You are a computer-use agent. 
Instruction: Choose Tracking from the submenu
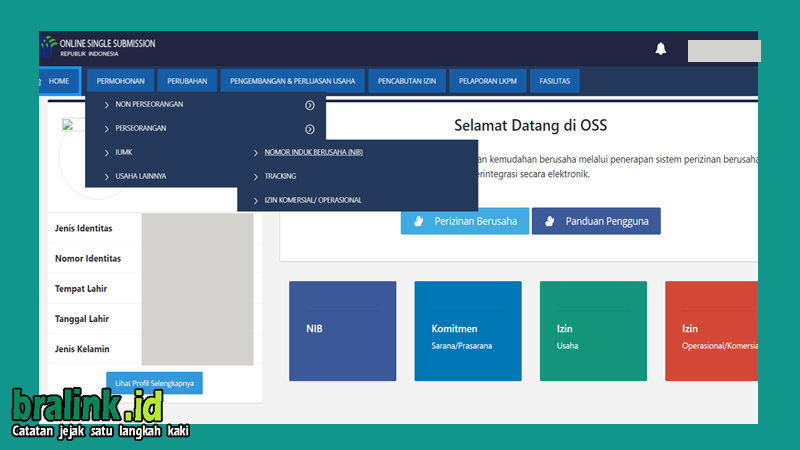point(280,176)
